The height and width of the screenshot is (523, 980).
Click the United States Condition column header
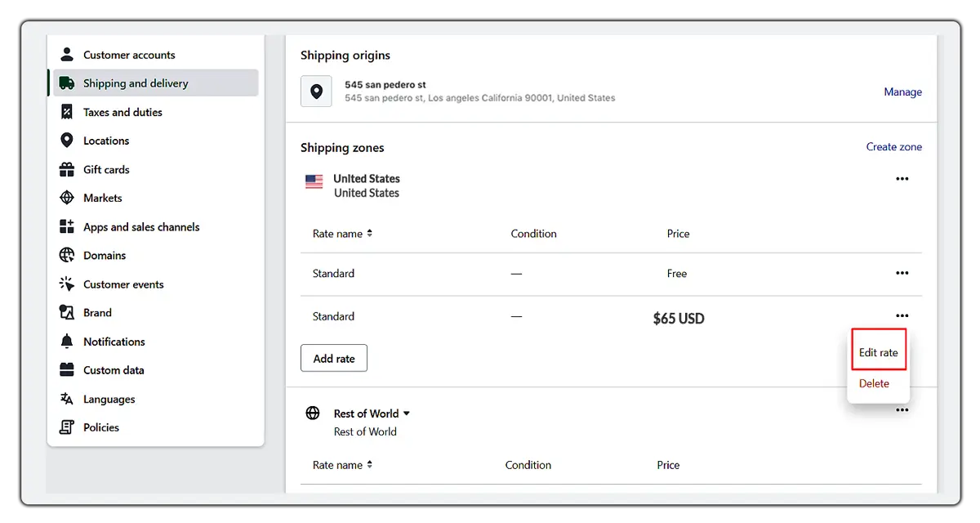pos(533,234)
